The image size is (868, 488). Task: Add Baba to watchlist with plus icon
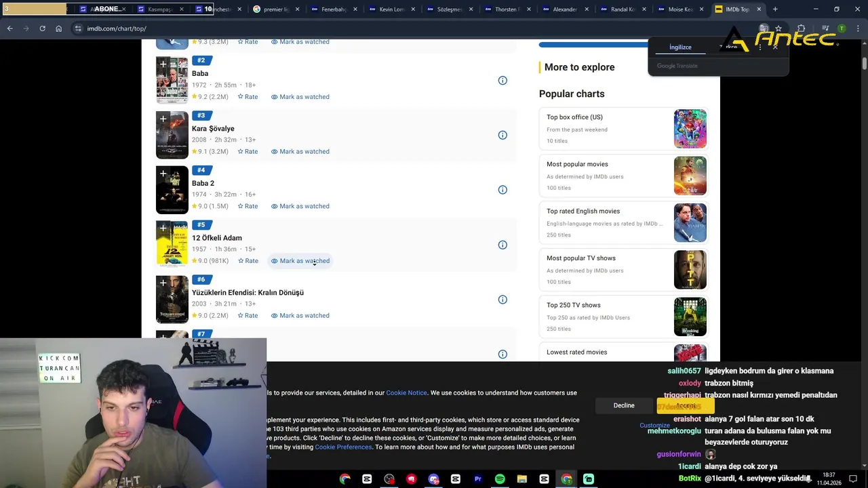click(163, 64)
